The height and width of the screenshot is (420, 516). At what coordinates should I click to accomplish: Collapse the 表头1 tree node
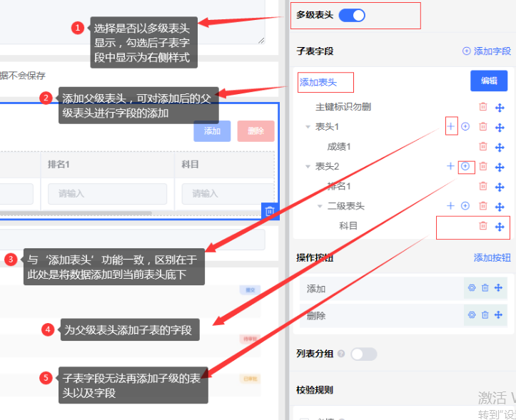(x=308, y=127)
